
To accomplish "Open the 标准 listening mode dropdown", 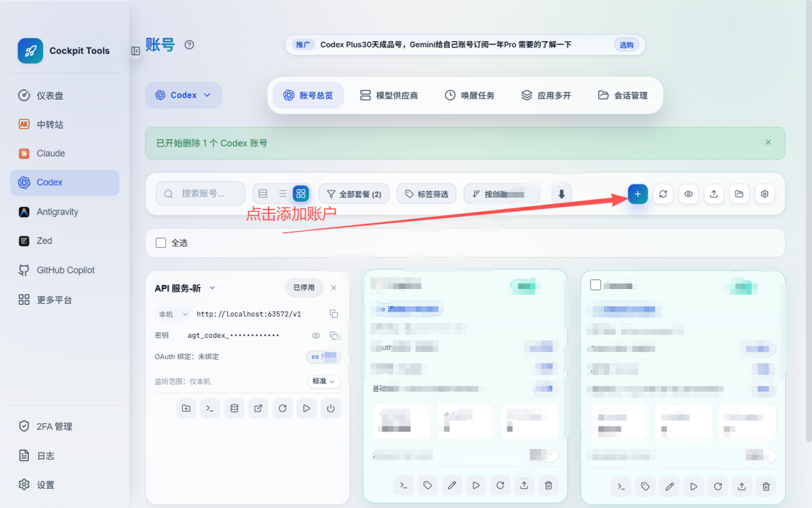I will (x=323, y=381).
